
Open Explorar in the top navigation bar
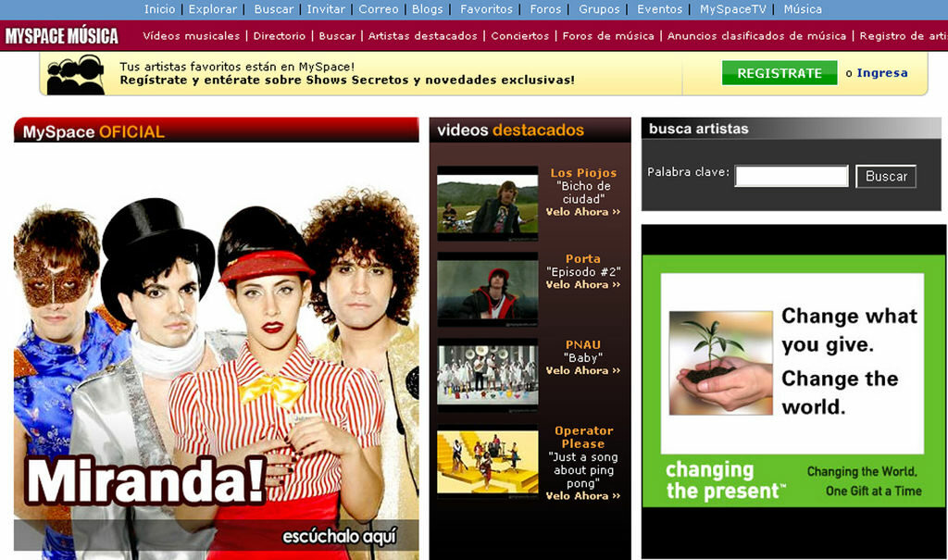(213, 9)
